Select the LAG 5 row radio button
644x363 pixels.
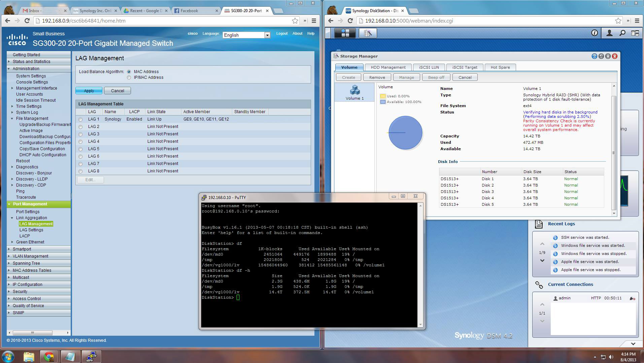(x=80, y=149)
